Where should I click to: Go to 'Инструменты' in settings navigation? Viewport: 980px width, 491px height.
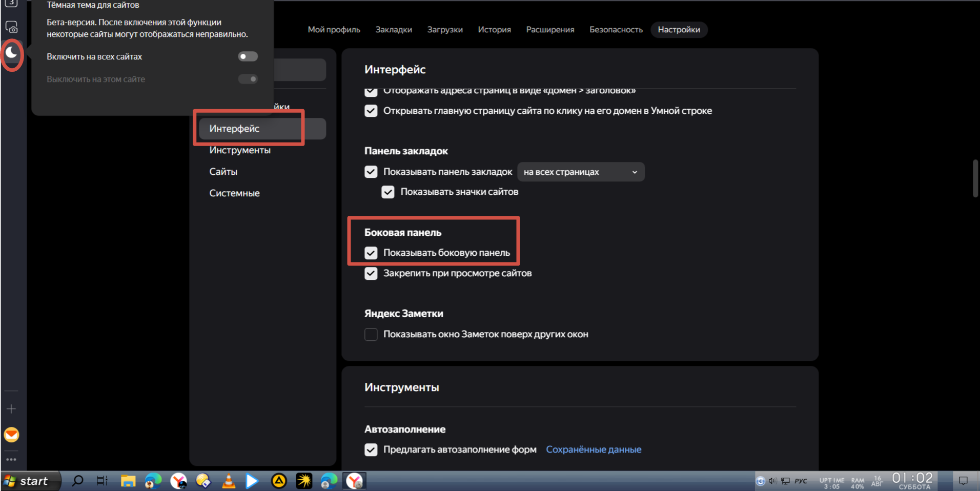click(x=240, y=150)
